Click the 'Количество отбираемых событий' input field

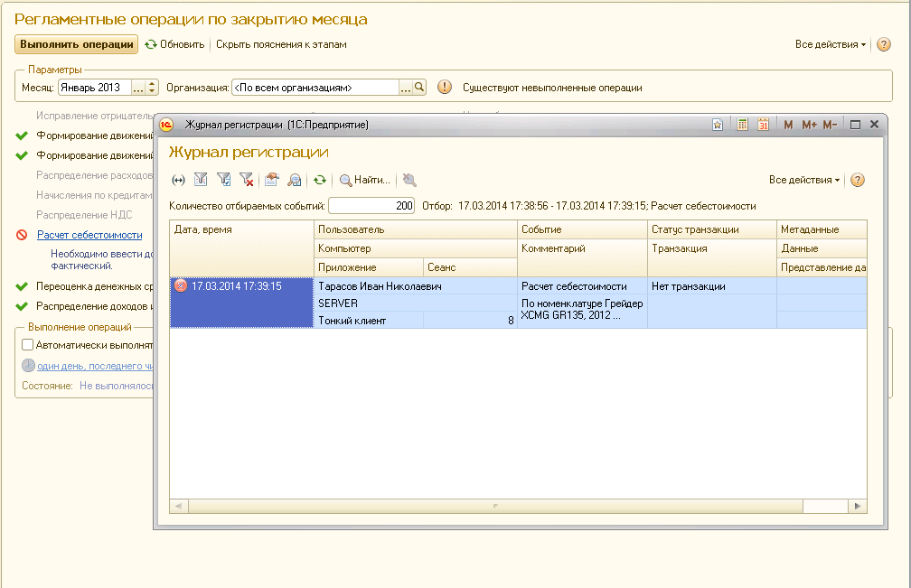(371, 206)
